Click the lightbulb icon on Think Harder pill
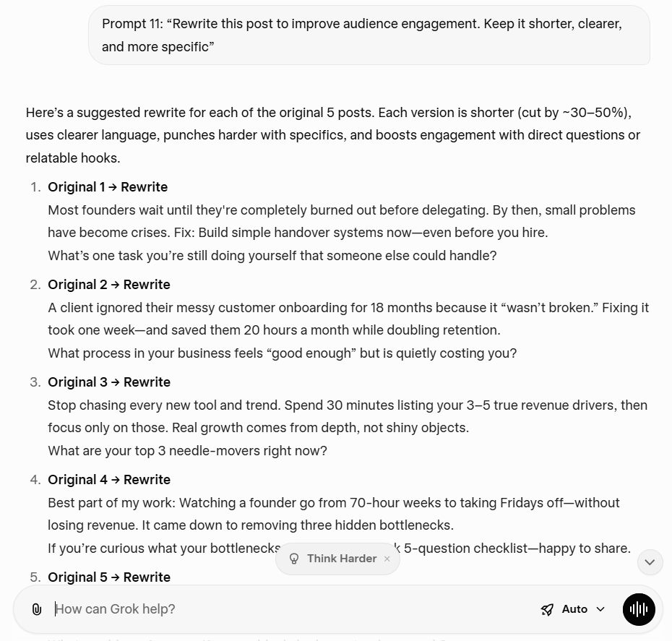The height and width of the screenshot is (641, 672). (x=294, y=559)
